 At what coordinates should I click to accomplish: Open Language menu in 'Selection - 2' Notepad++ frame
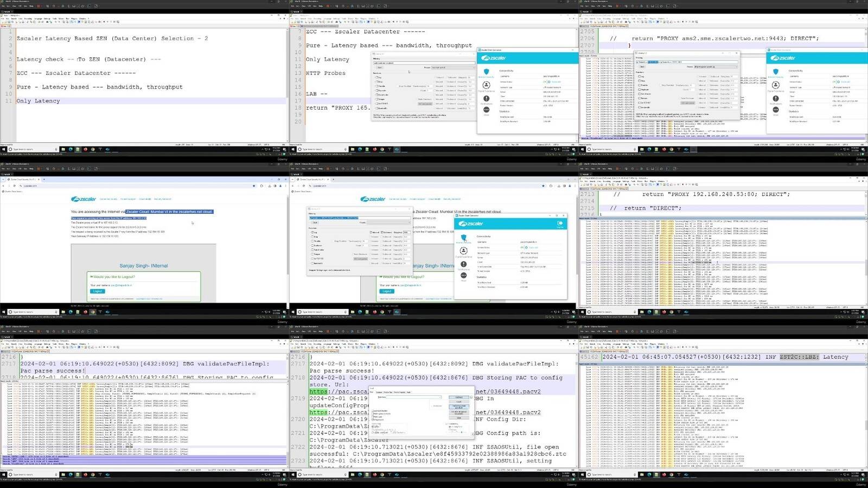[38, 18]
